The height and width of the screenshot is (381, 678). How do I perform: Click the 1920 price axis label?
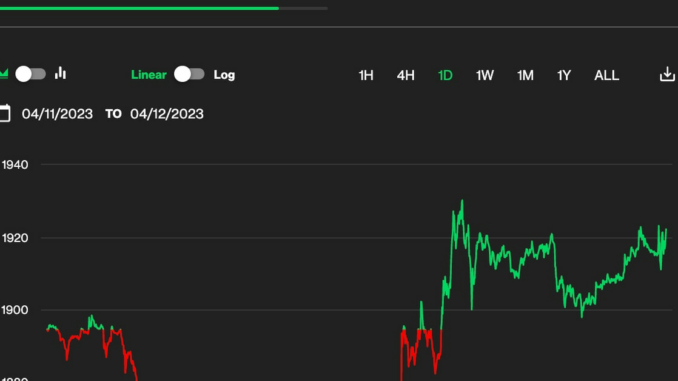point(15,238)
